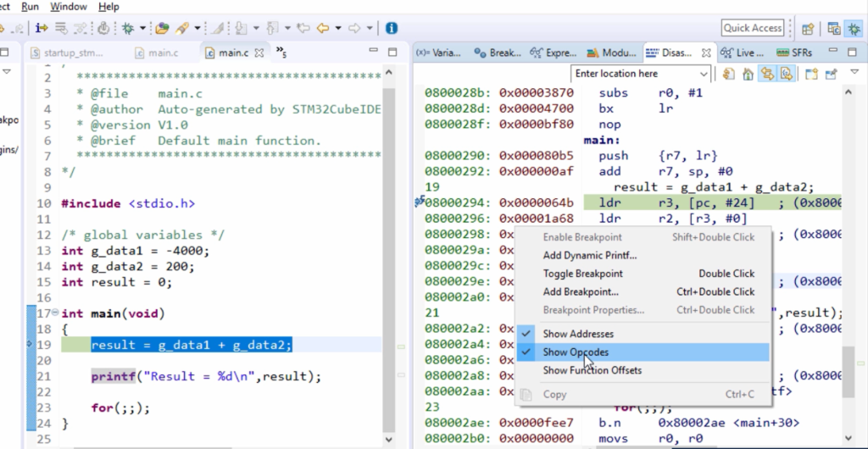The height and width of the screenshot is (449, 868).
Task: Click the Previous Annotation toolbar icon
Action: click(x=272, y=28)
